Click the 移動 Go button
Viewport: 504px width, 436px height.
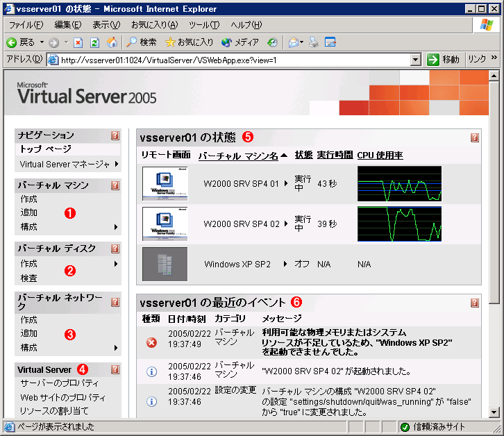[x=443, y=60]
